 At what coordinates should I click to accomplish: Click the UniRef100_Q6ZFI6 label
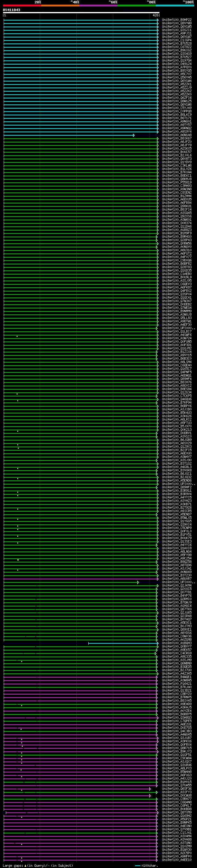tap(177, 98)
